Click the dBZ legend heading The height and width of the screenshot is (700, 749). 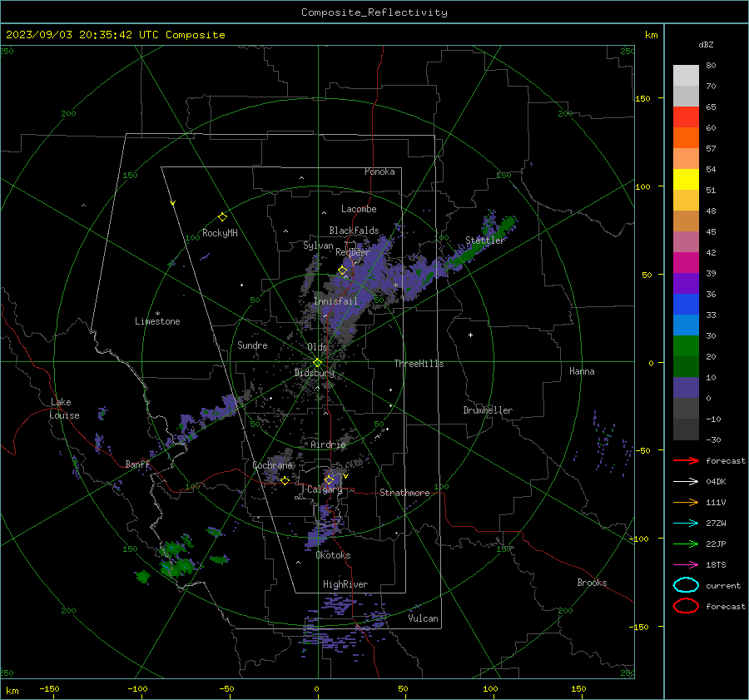[x=706, y=44]
